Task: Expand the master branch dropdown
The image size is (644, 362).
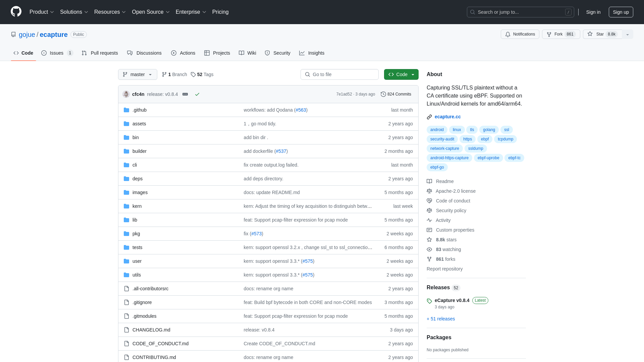Action: (x=138, y=74)
